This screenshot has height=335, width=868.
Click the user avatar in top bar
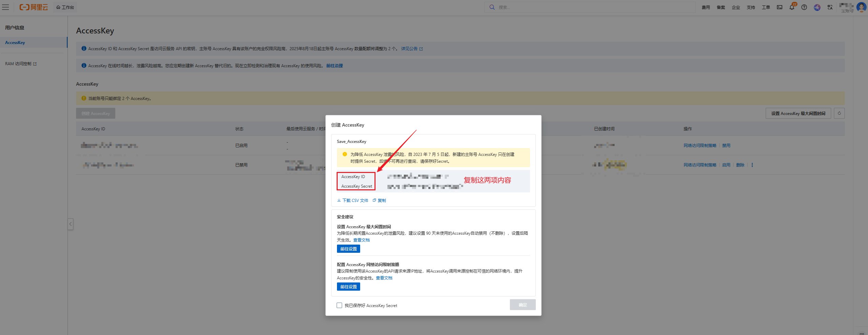pyautogui.click(x=861, y=7)
